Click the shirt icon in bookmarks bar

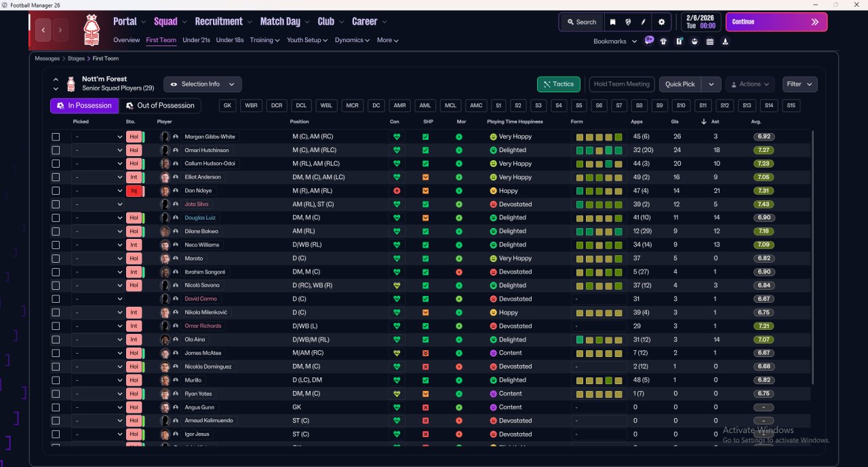tap(663, 41)
